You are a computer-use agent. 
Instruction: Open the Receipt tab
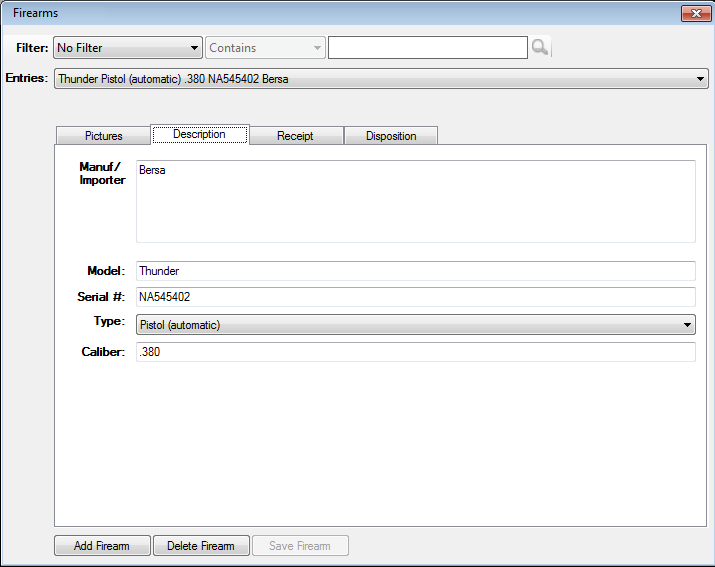(x=295, y=136)
